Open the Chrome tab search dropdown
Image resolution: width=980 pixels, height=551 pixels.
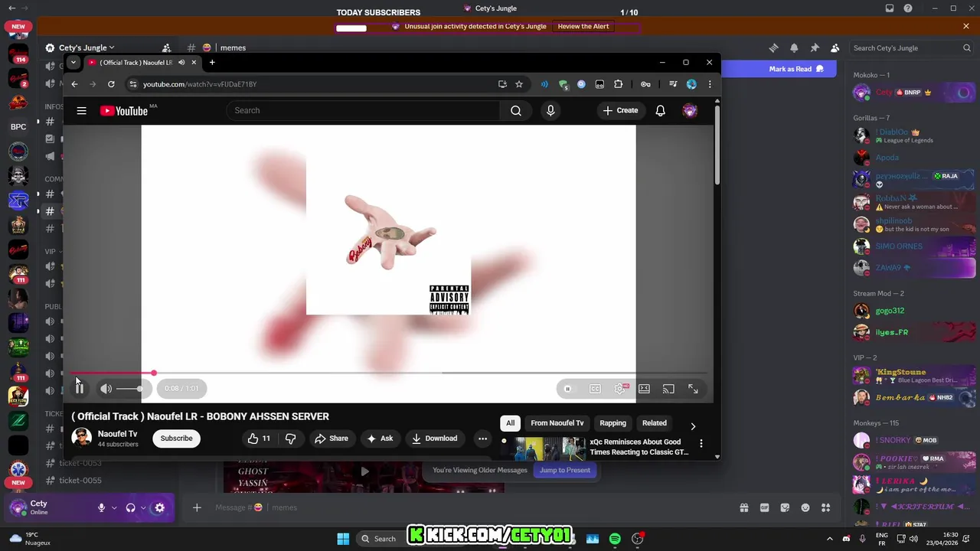pos(73,62)
